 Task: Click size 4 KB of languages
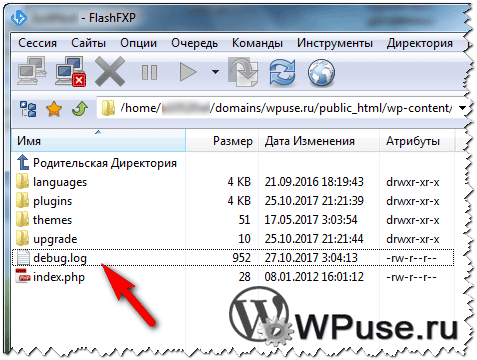(x=239, y=182)
